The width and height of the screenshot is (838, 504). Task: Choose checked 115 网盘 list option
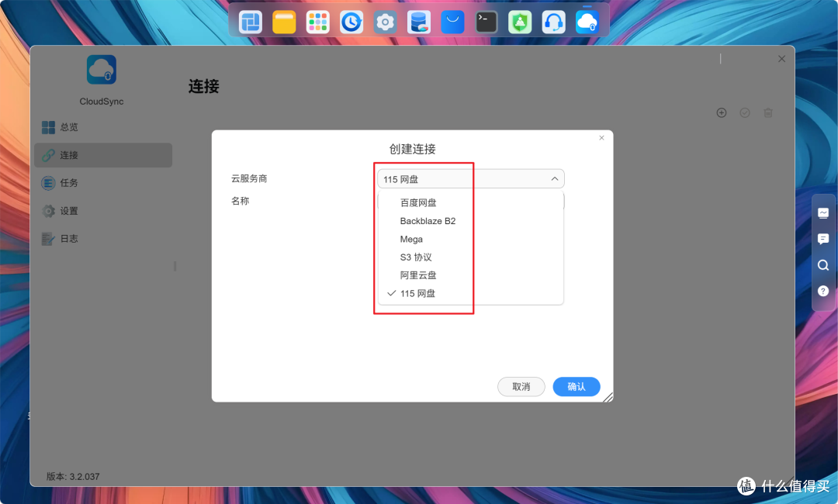[471, 294]
